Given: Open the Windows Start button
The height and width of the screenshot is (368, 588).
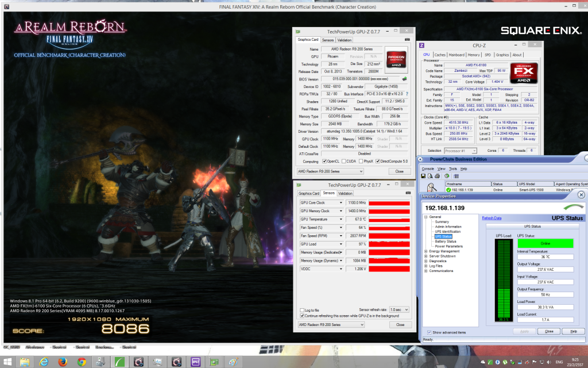Looking at the screenshot, I should click(x=7, y=362).
